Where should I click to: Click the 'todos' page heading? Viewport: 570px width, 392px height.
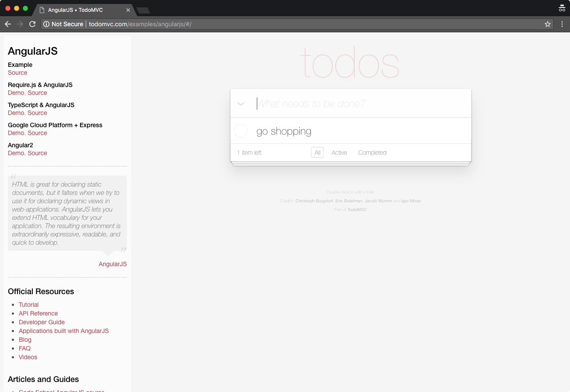point(350,63)
